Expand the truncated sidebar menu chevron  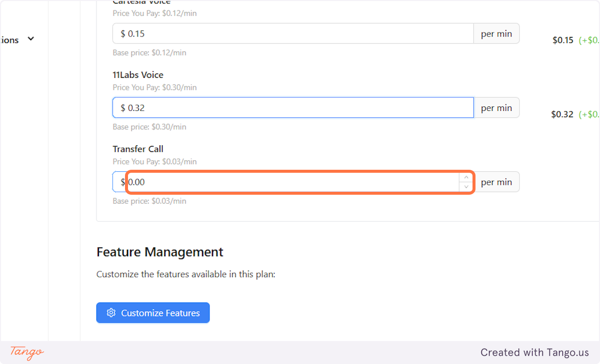[30, 38]
